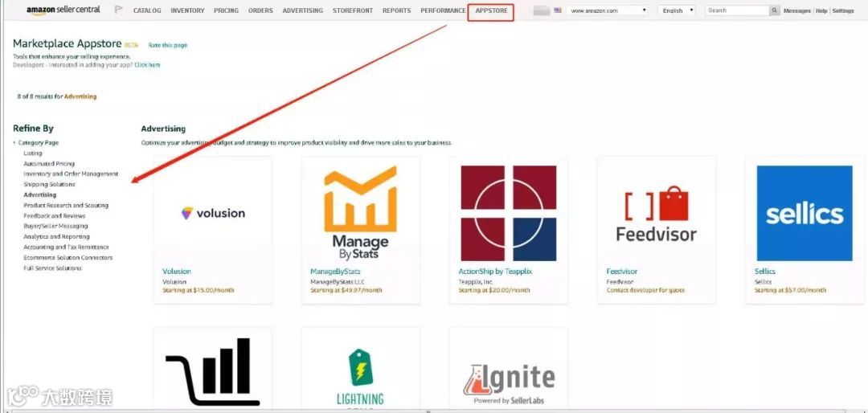Select the Feedback and Reviews category
868x413 pixels.
point(55,216)
